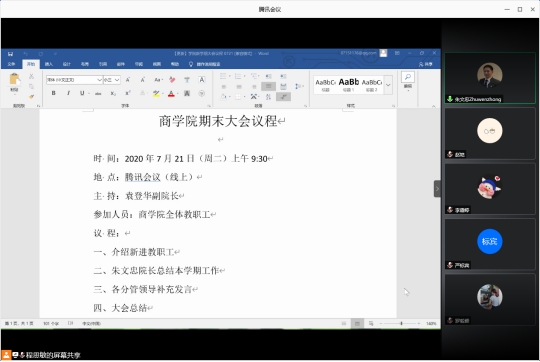Toggle the Underline formatting button
Screen dimensions: 540x362
82,93
